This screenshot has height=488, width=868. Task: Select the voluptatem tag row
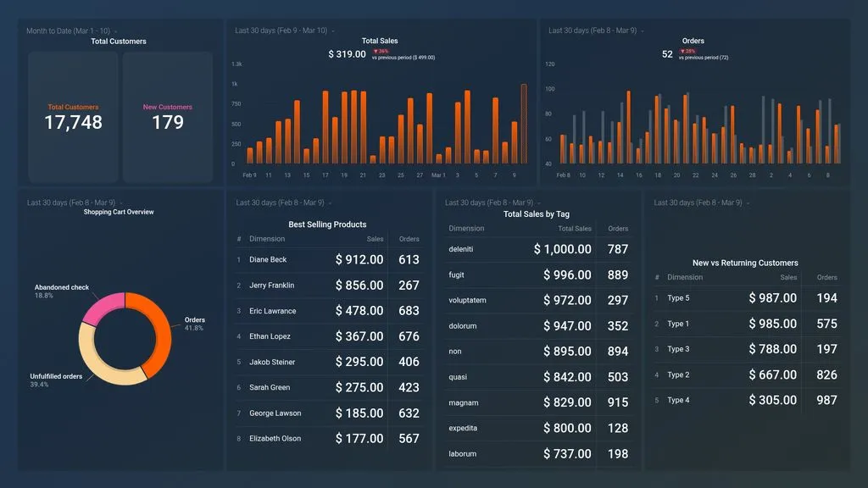[x=538, y=301]
